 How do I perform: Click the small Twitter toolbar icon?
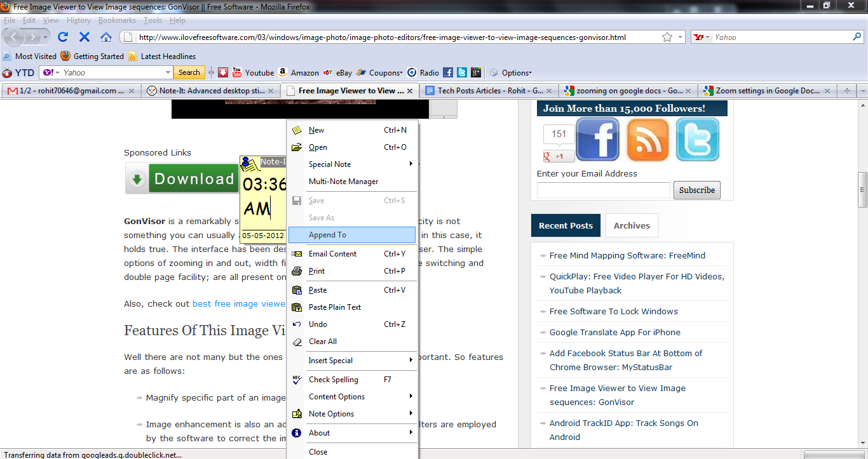tap(462, 72)
